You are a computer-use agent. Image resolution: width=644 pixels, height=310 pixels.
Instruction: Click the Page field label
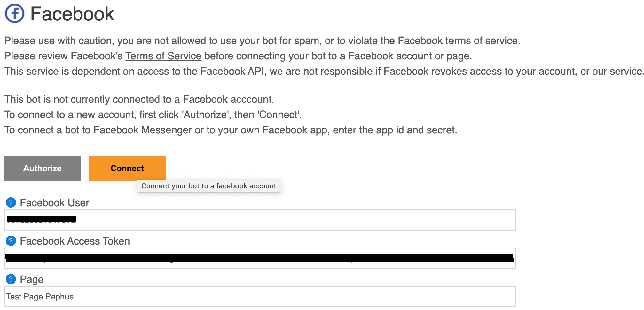[32, 279]
